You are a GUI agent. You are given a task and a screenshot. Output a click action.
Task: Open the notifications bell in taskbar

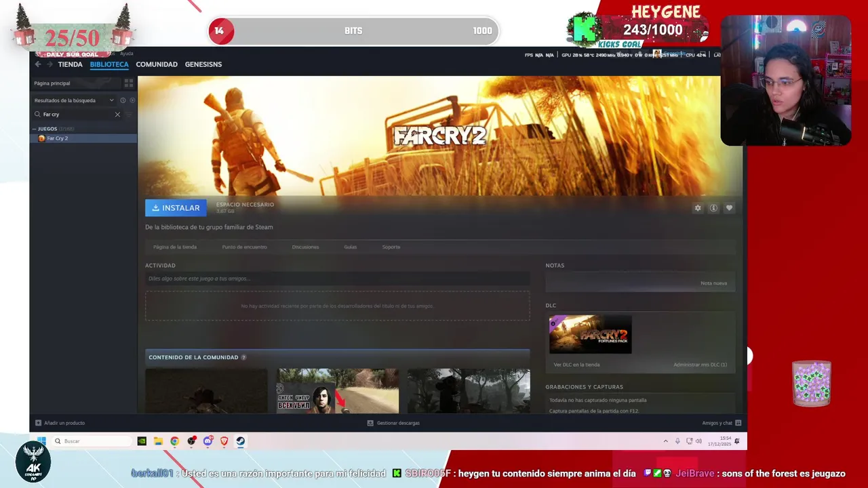(x=737, y=441)
